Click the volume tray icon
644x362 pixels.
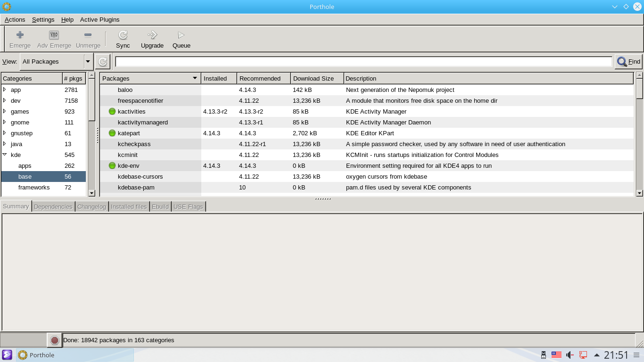click(570, 355)
